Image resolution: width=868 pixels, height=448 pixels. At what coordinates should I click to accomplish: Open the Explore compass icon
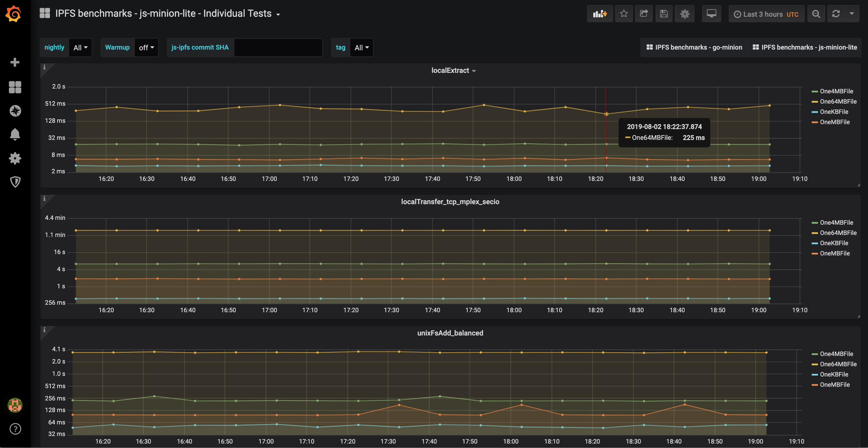point(15,111)
